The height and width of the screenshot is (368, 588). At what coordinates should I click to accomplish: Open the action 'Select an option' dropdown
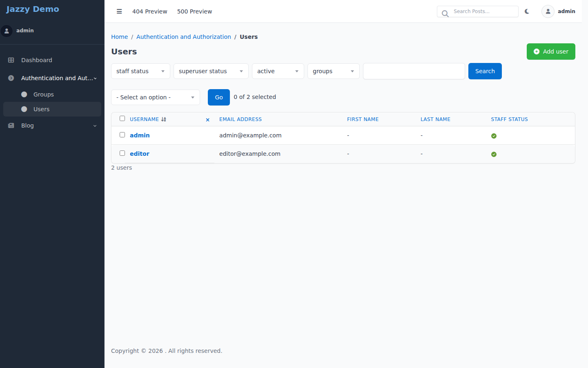[x=156, y=97]
